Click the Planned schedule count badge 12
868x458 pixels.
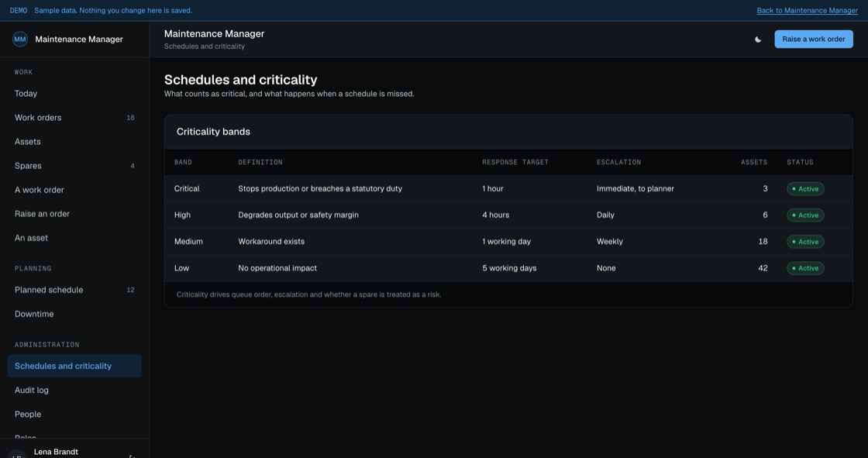[131, 290]
